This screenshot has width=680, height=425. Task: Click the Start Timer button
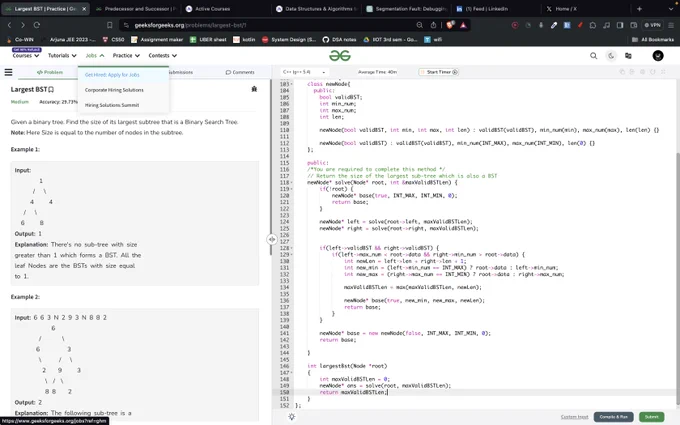click(438, 72)
